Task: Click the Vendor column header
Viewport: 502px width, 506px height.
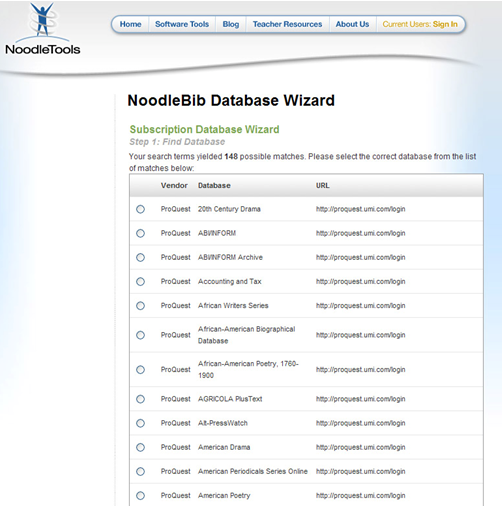Action: pos(174,186)
